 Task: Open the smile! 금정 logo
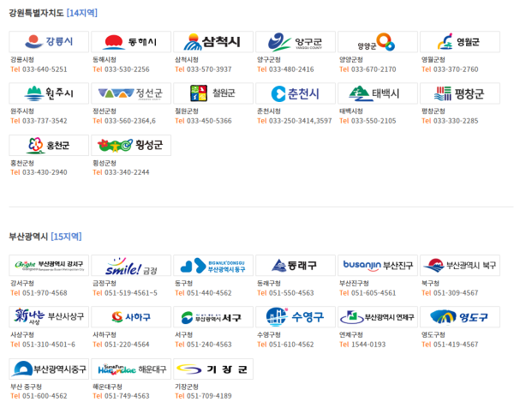[x=131, y=266]
